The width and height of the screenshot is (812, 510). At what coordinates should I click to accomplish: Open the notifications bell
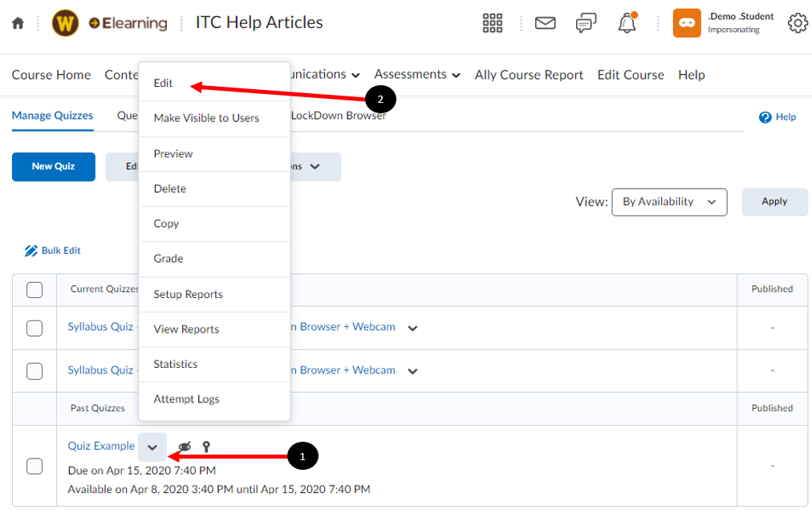point(627,23)
